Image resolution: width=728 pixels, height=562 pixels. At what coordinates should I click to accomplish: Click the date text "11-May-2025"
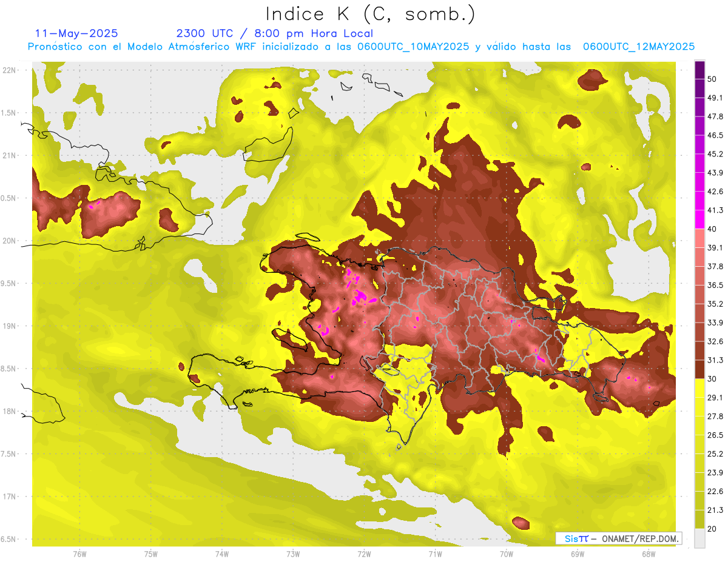click(x=77, y=33)
